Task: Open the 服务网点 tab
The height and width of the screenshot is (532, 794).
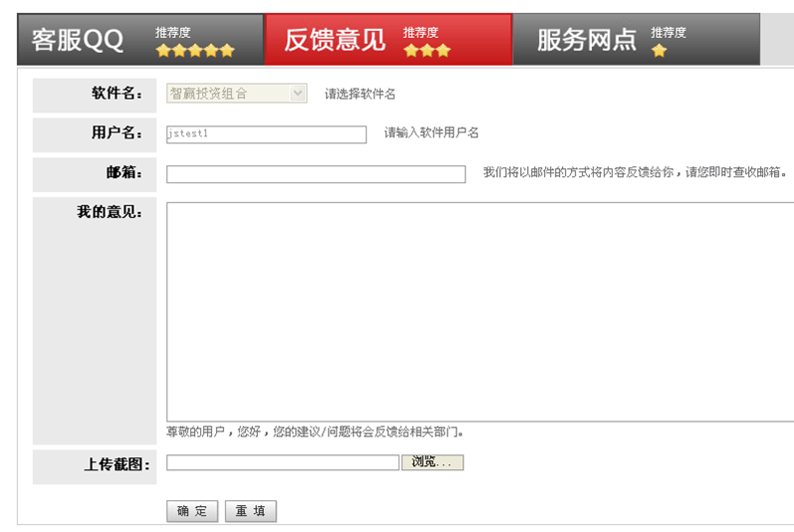Action: [637, 40]
